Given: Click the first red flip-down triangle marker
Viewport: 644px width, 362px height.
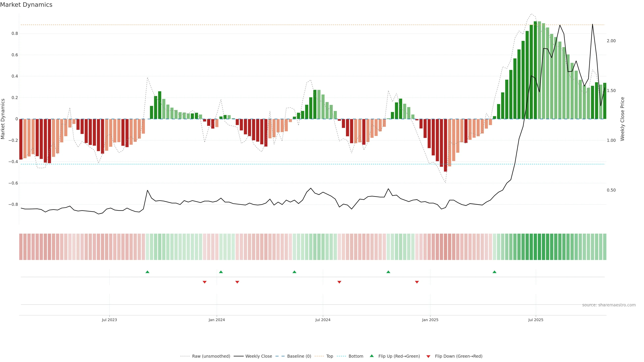Looking at the screenshot, I should [204, 282].
